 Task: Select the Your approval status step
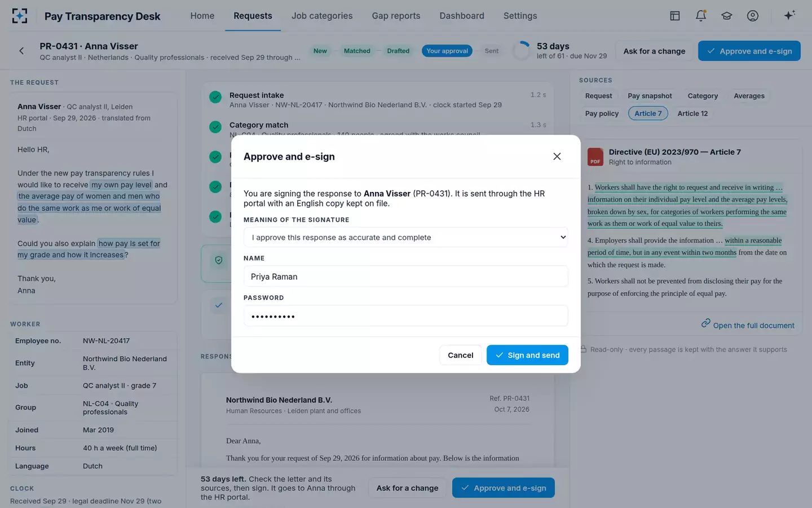pyautogui.click(x=447, y=51)
